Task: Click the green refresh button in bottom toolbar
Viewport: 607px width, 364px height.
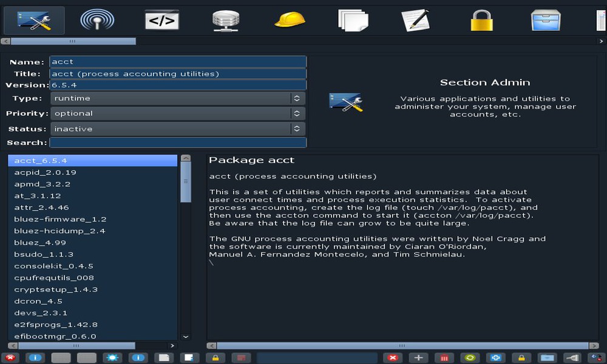Action: [x=469, y=358]
